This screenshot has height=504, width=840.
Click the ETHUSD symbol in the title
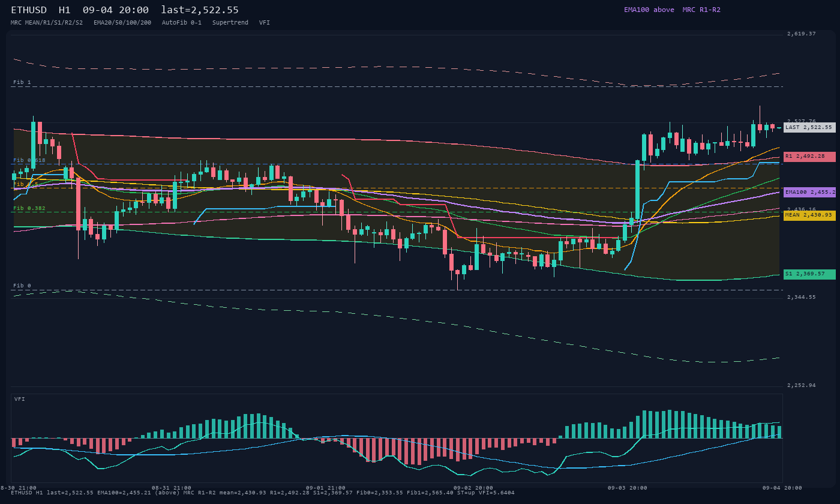(x=30, y=10)
